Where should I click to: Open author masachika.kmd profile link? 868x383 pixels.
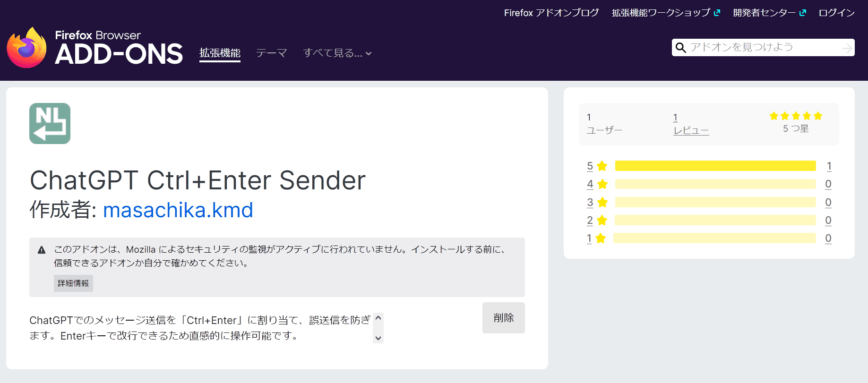[x=178, y=210]
